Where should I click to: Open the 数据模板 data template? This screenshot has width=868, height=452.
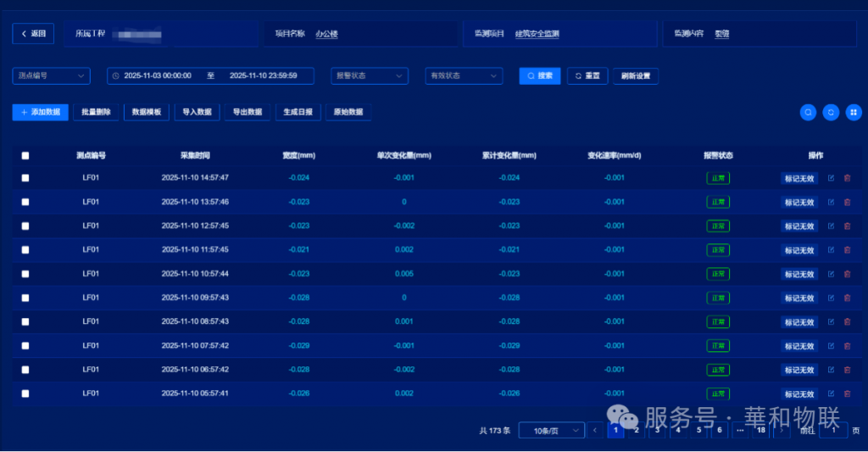pos(147,113)
